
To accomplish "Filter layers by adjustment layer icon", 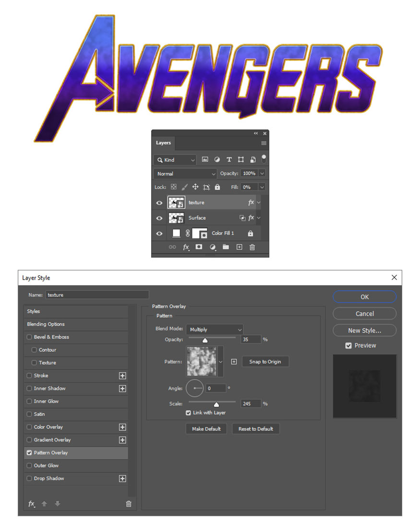I will (x=217, y=160).
